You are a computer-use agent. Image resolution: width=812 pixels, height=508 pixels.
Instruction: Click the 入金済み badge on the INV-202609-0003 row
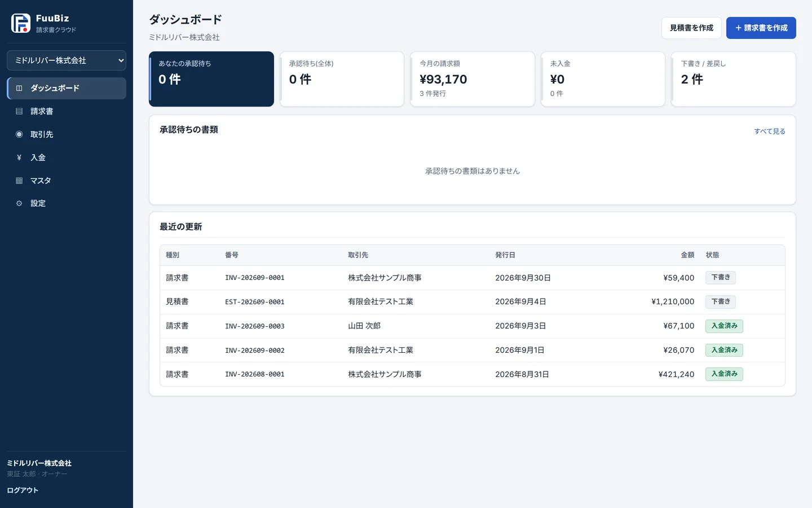coord(724,326)
